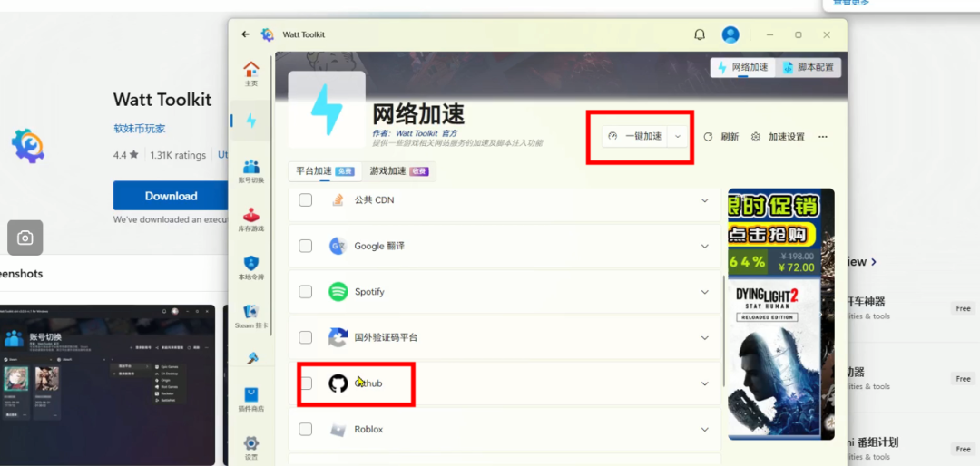Check the Github acceleration checkbox

click(305, 383)
